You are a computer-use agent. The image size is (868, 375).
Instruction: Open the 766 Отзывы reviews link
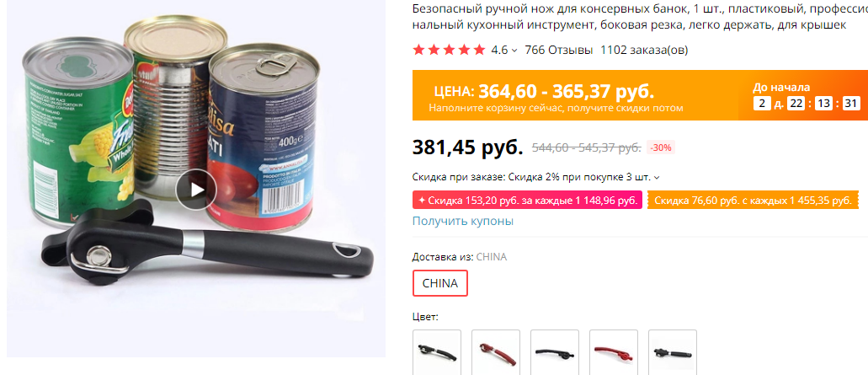[558, 50]
